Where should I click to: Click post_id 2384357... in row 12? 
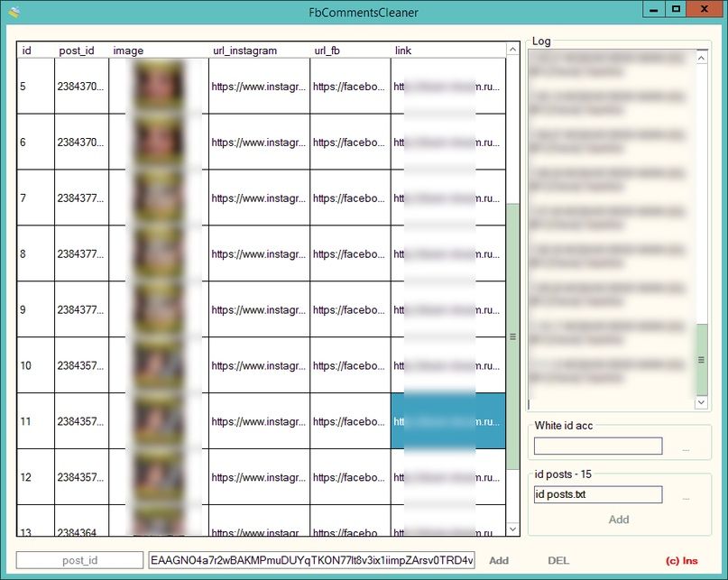click(82, 477)
